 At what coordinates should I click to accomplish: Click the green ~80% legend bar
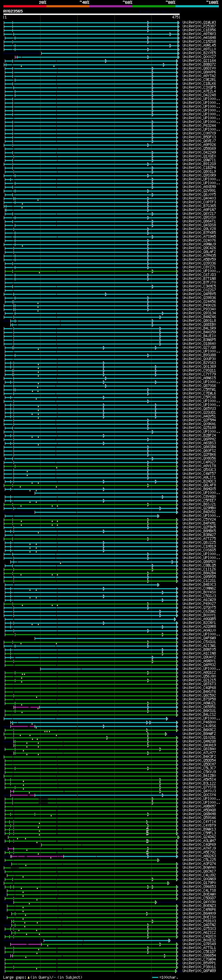coord(154,6)
